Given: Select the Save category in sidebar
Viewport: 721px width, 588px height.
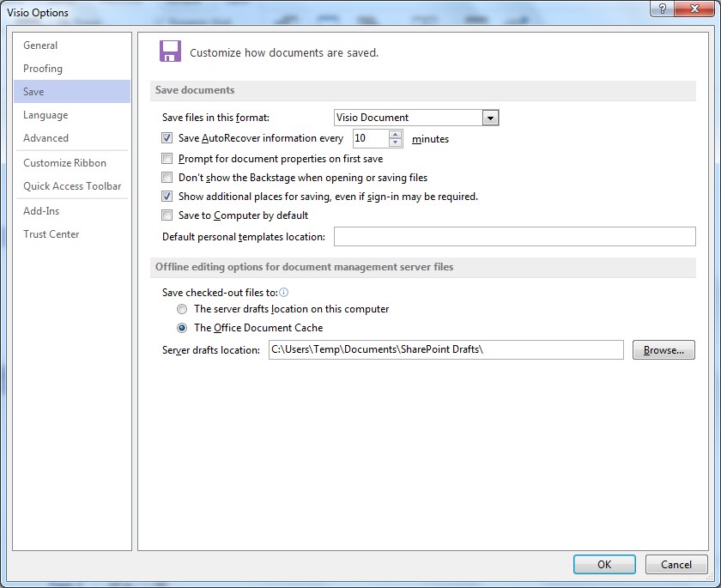Looking at the screenshot, I should (x=72, y=92).
